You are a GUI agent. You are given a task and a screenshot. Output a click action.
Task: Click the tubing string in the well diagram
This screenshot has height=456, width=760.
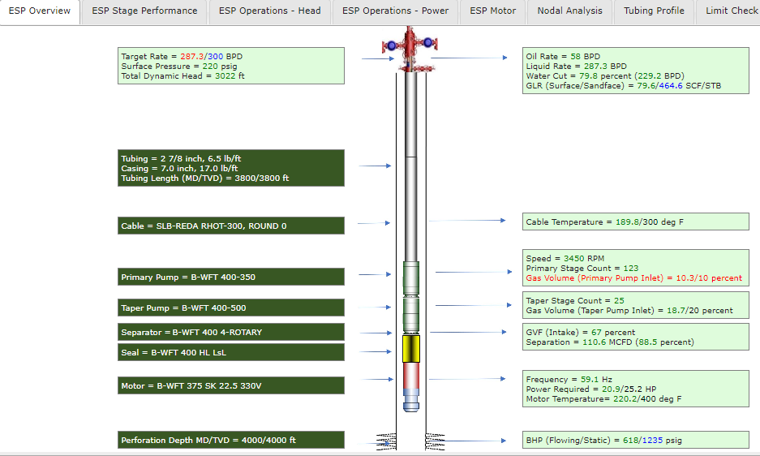411,165
